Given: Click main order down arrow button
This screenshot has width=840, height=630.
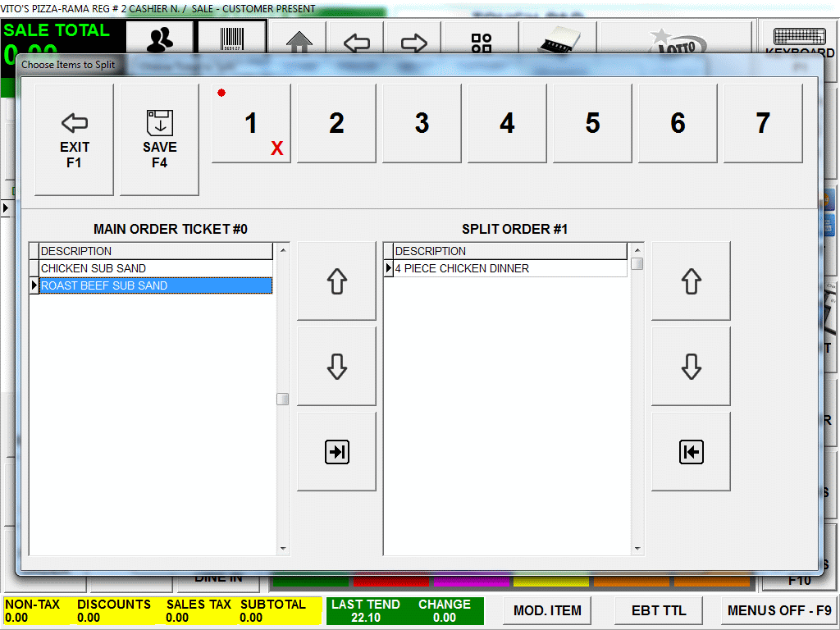Looking at the screenshot, I should click(x=336, y=367).
